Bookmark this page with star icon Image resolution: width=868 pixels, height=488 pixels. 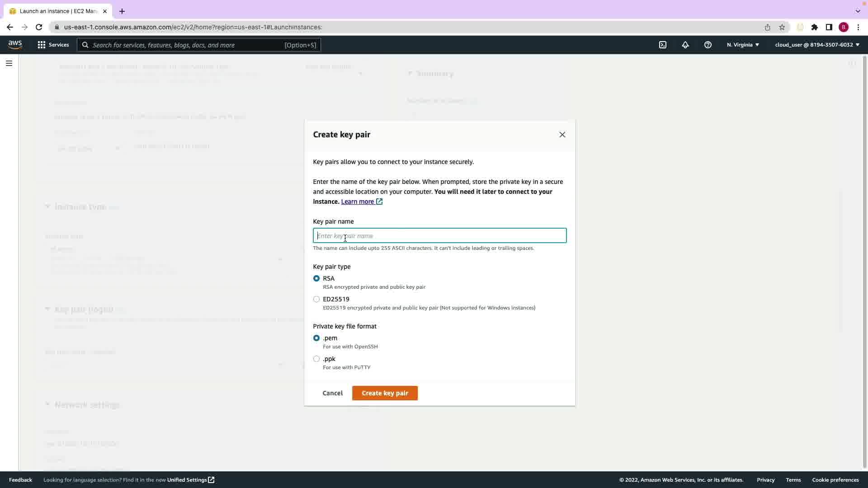pyautogui.click(x=782, y=27)
